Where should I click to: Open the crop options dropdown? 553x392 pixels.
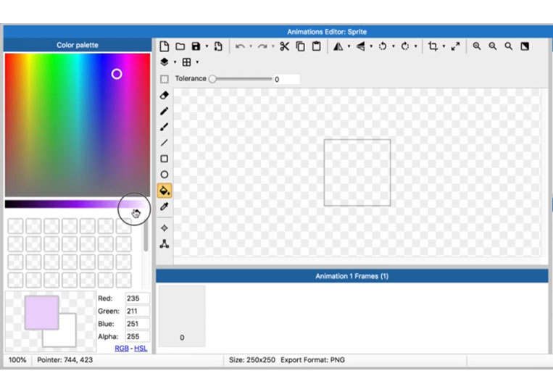click(444, 46)
